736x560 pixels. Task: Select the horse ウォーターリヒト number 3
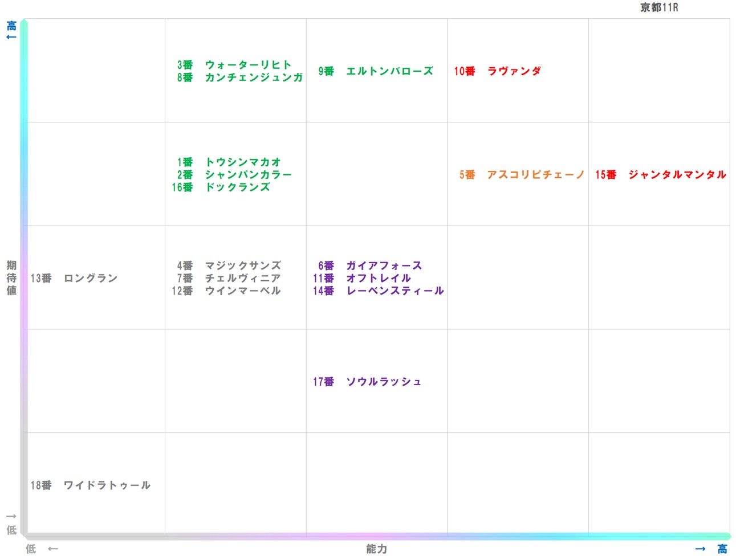tap(235, 64)
